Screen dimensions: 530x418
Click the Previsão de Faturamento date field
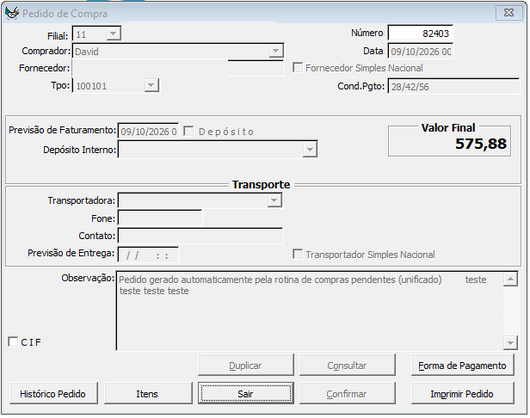pos(148,131)
